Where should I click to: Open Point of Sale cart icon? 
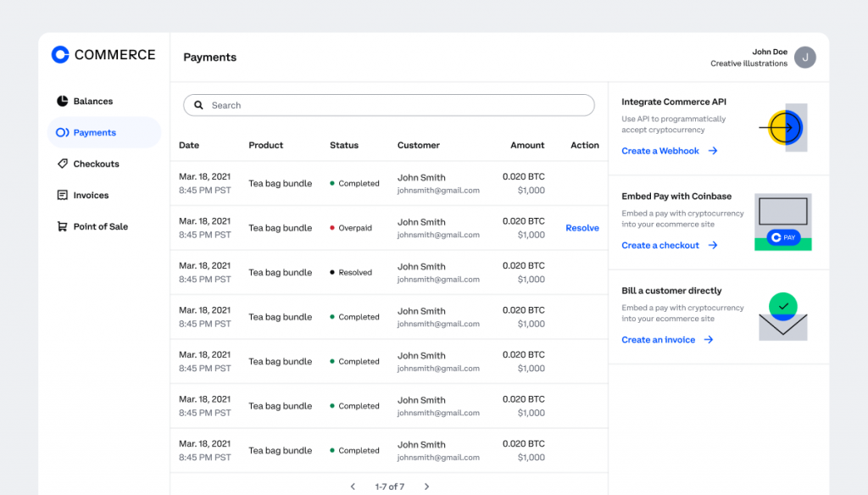click(62, 226)
